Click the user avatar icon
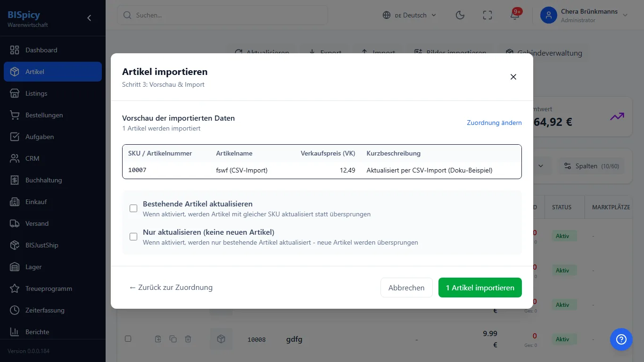 click(548, 15)
